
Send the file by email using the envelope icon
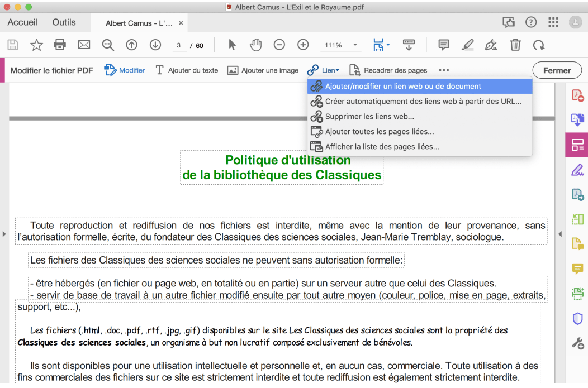(x=84, y=45)
